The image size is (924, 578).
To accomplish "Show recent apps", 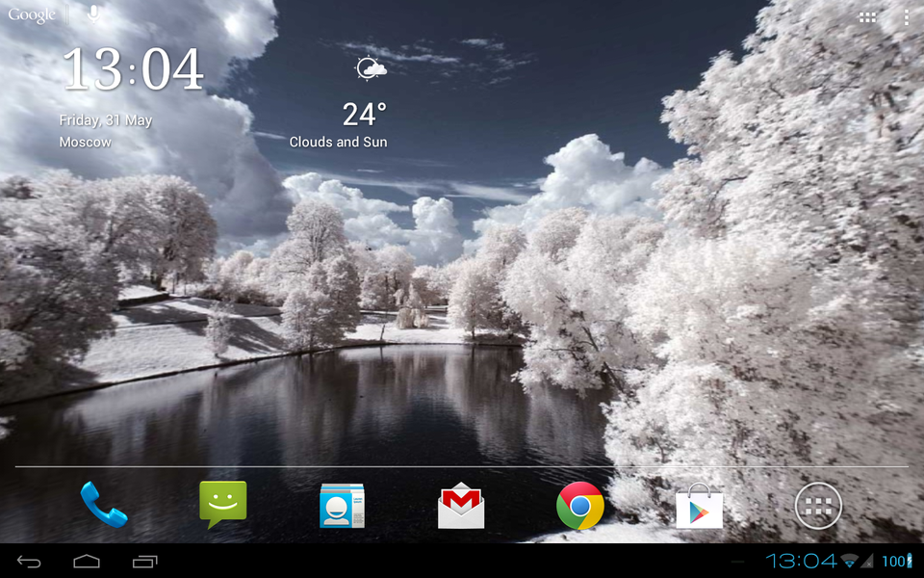I will click(145, 561).
